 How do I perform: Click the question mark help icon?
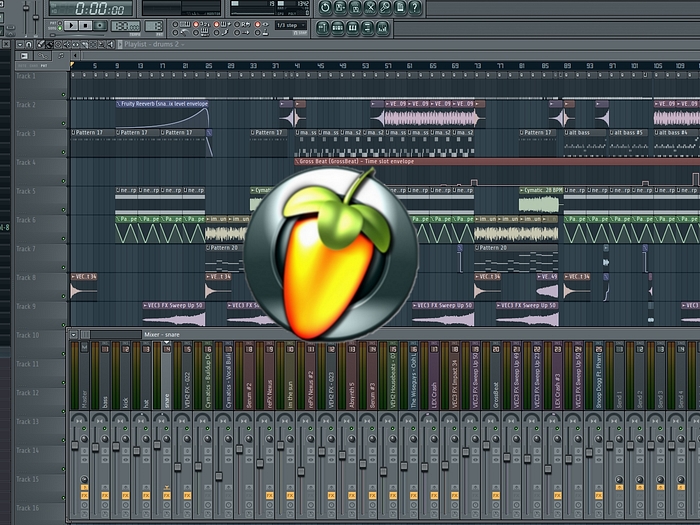[416, 8]
